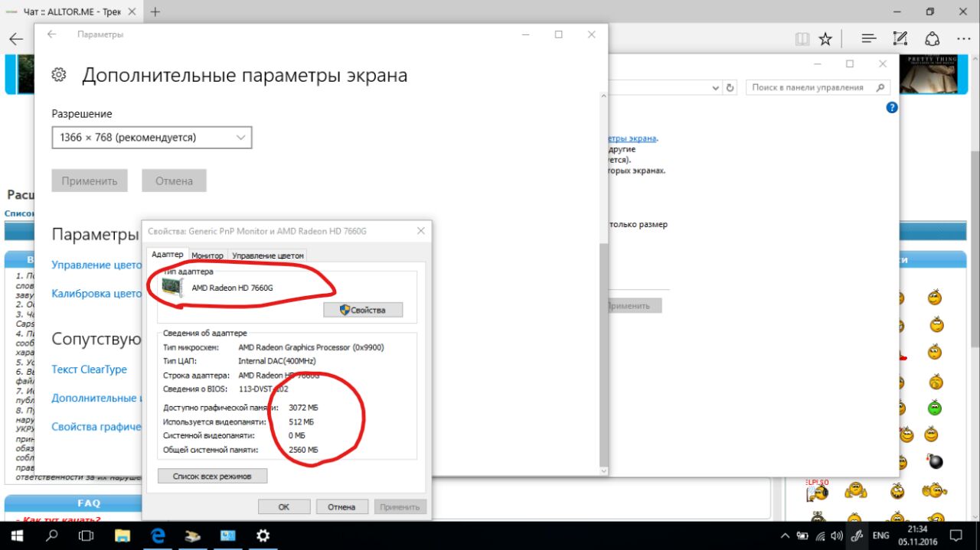Expand Control Panel address history dropdown
The height and width of the screenshot is (550, 980).
pos(716,88)
